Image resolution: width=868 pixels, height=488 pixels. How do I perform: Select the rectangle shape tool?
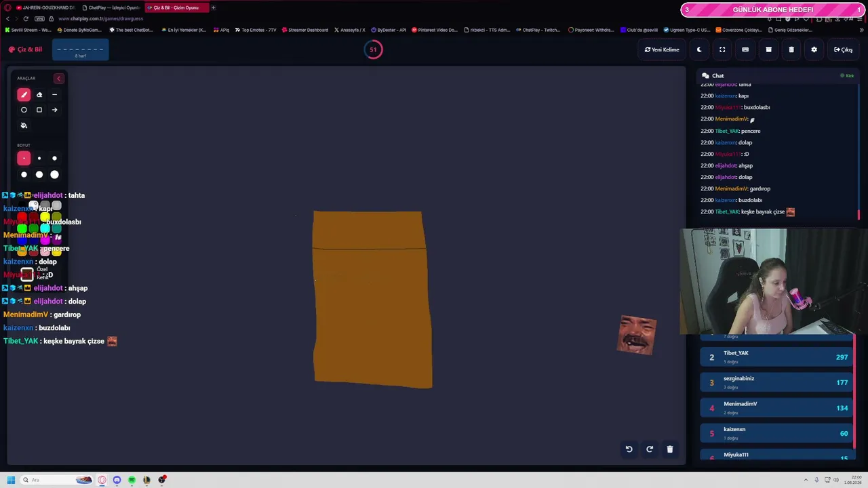point(39,110)
